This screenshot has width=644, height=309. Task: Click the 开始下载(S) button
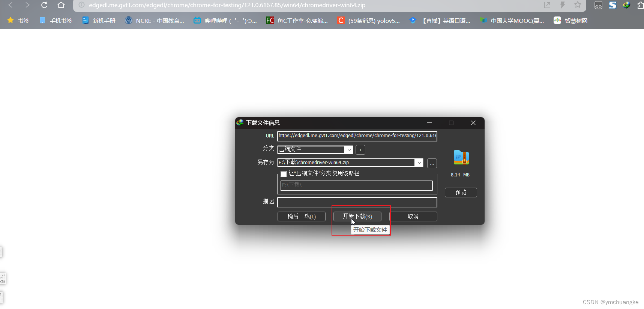coord(357,216)
